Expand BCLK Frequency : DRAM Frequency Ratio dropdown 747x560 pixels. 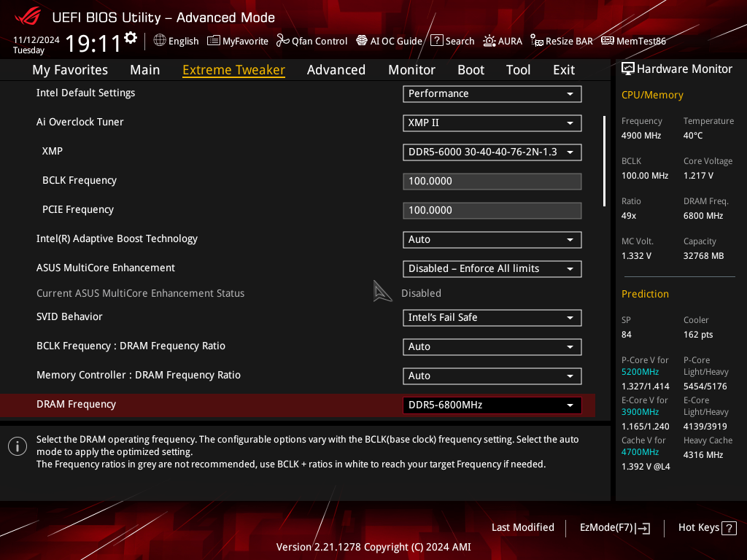tap(492, 346)
